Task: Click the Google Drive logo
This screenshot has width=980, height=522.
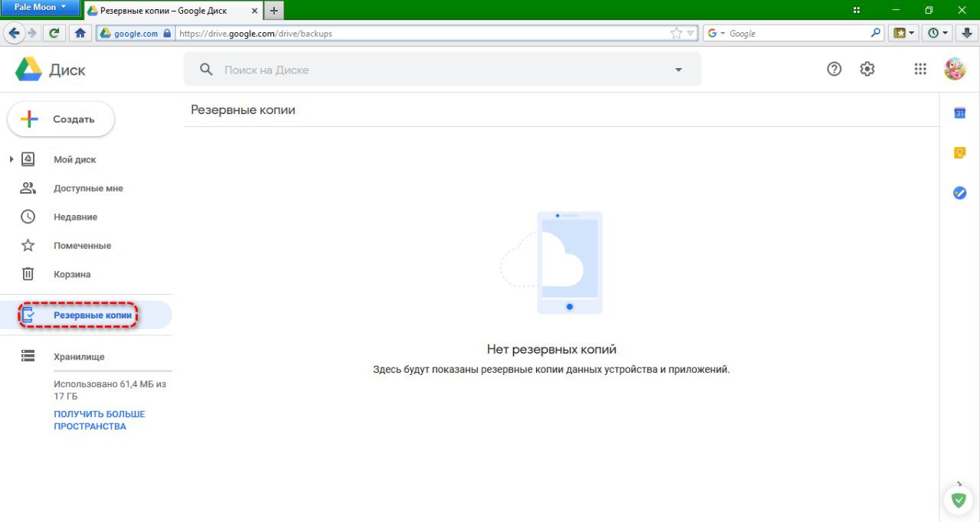Action: (28, 70)
